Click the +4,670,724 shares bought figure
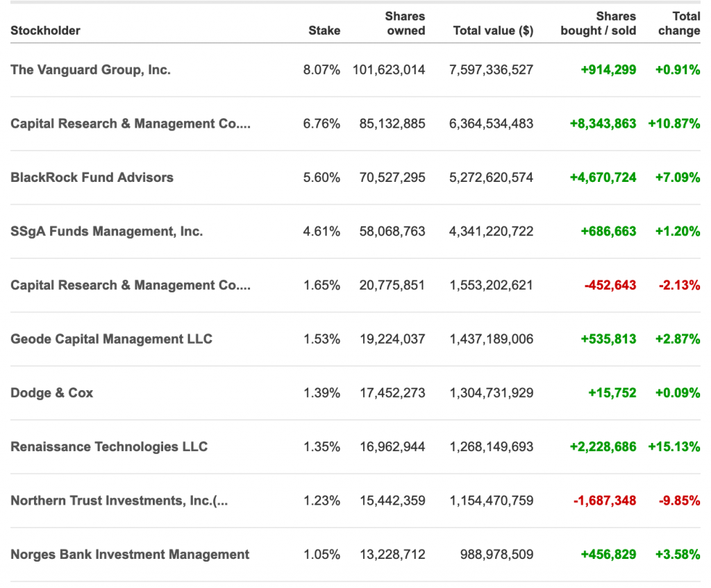 [603, 177]
